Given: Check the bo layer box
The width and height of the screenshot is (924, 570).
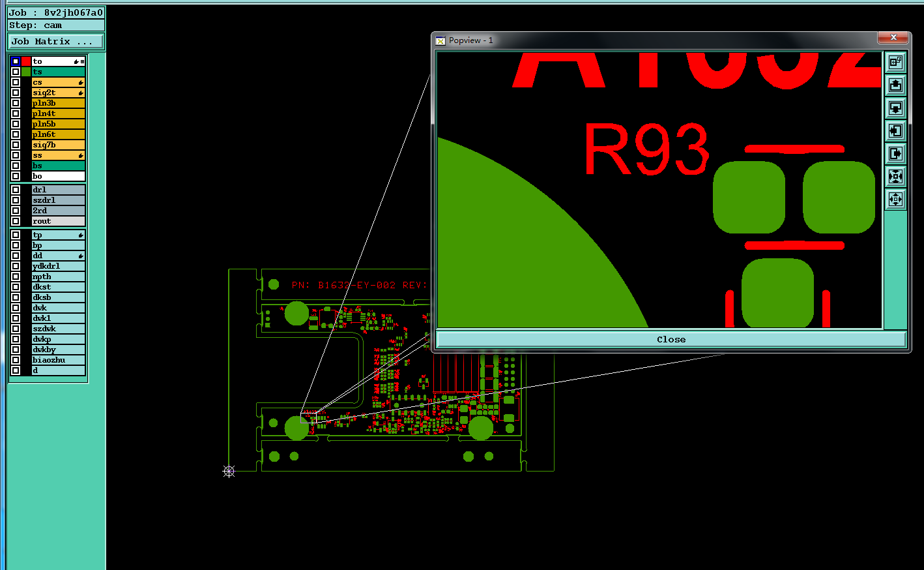Looking at the screenshot, I should pos(16,176).
